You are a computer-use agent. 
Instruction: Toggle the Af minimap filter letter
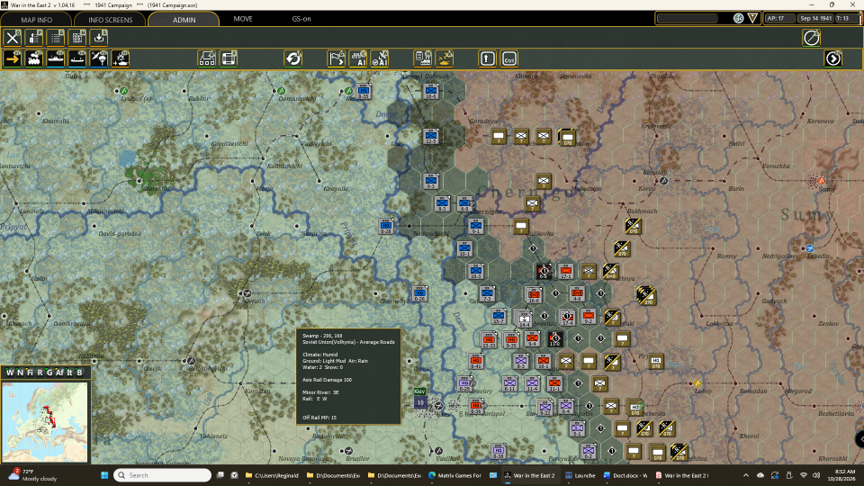(x=59, y=372)
